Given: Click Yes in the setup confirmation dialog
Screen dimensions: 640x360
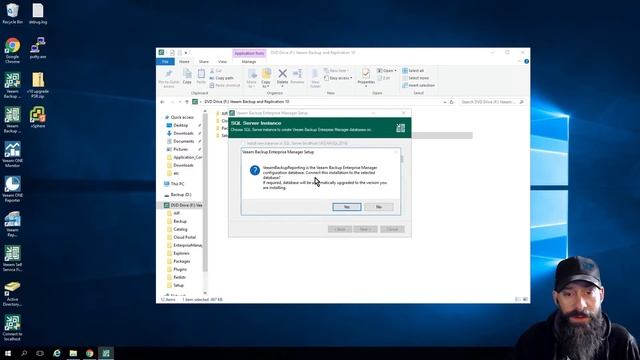Looking at the screenshot, I should [x=347, y=207].
